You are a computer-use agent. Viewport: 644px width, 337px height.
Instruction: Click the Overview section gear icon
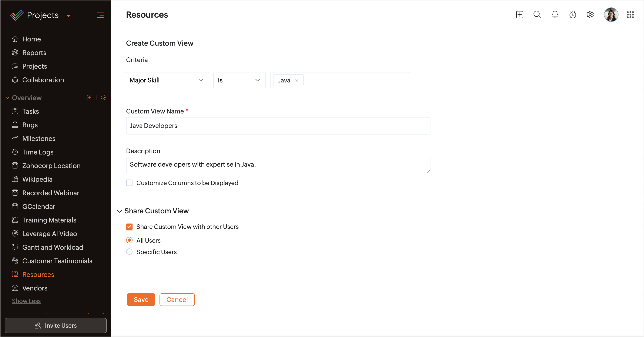click(x=104, y=98)
